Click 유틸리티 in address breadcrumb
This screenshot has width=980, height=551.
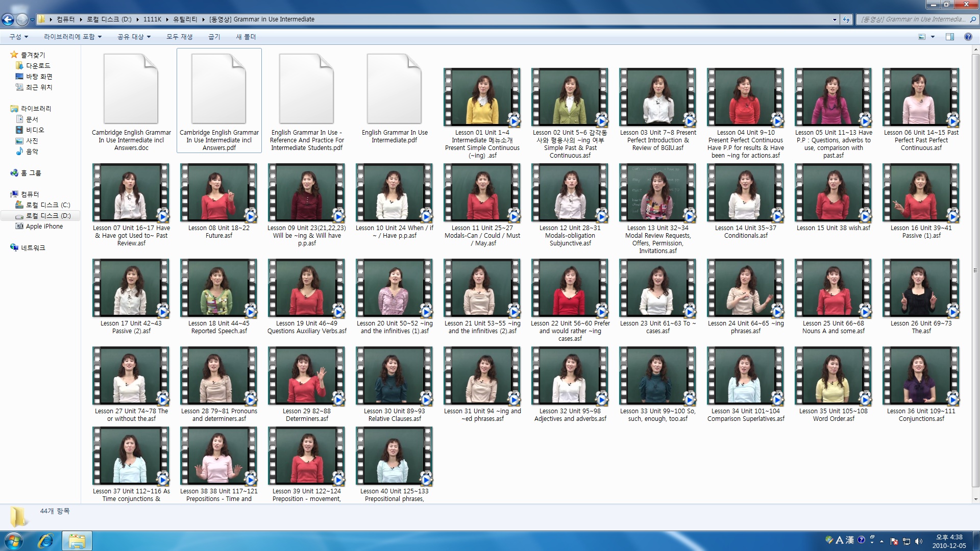[x=185, y=19]
